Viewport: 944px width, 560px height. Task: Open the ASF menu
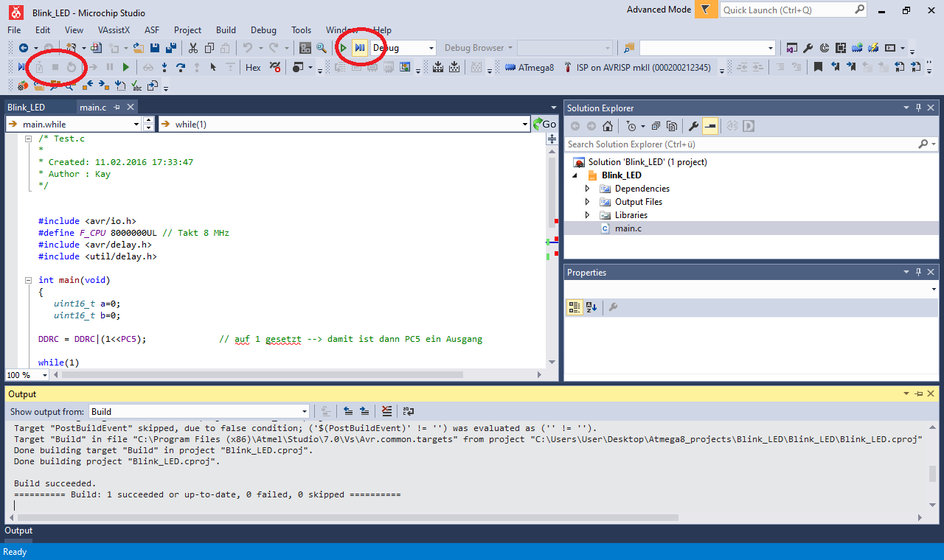(152, 30)
